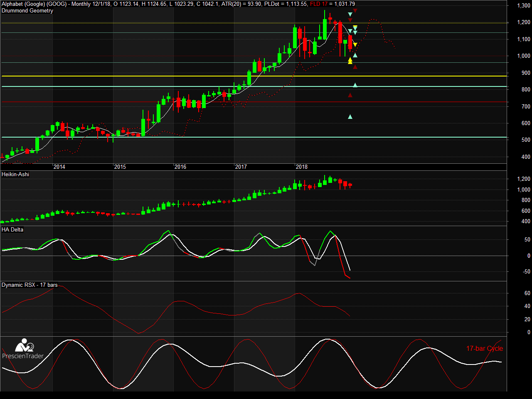This screenshot has height=399, width=532.
Task: Click the 1,100 price axis label
Action: tap(524, 39)
